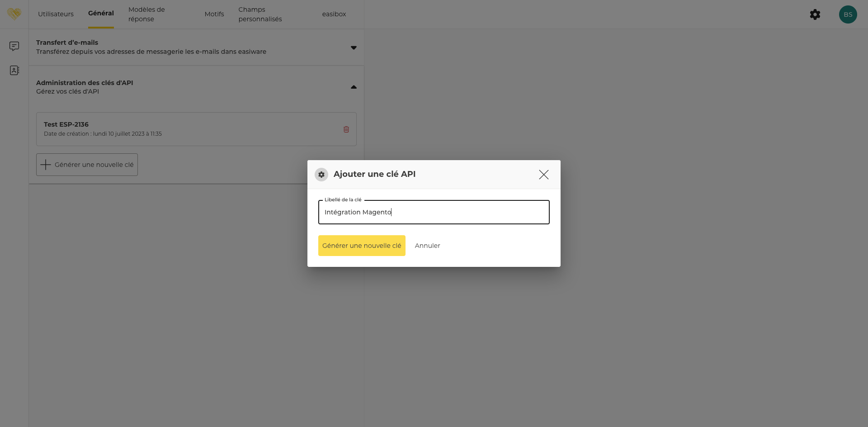Click the easiware heart logo

click(14, 14)
